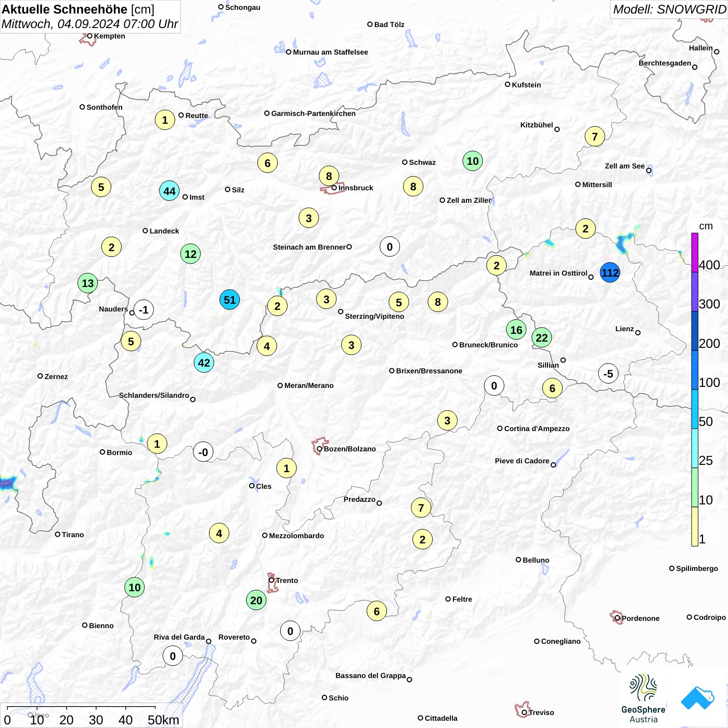Click the magenta 400 cm legend color
This screenshot has width=728, height=728.
pyautogui.click(x=695, y=252)
